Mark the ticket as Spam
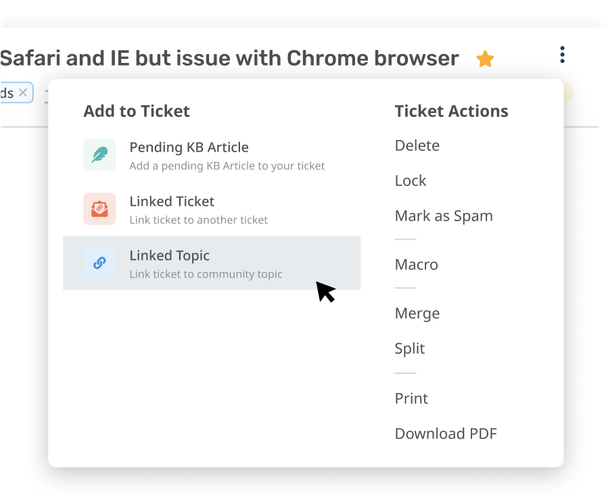 click(x=443, y=215)
